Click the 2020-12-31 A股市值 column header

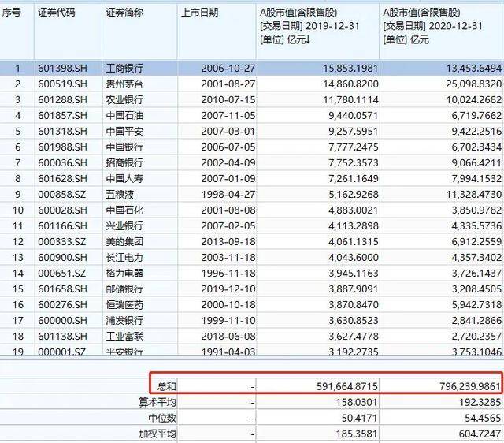coord(433,26)
